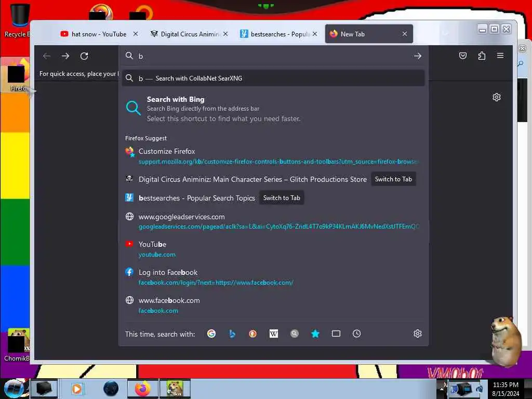The image size is (532, 399).
Task: Close the Digital Circus Animiniz tab
Action: coord(225,34)
